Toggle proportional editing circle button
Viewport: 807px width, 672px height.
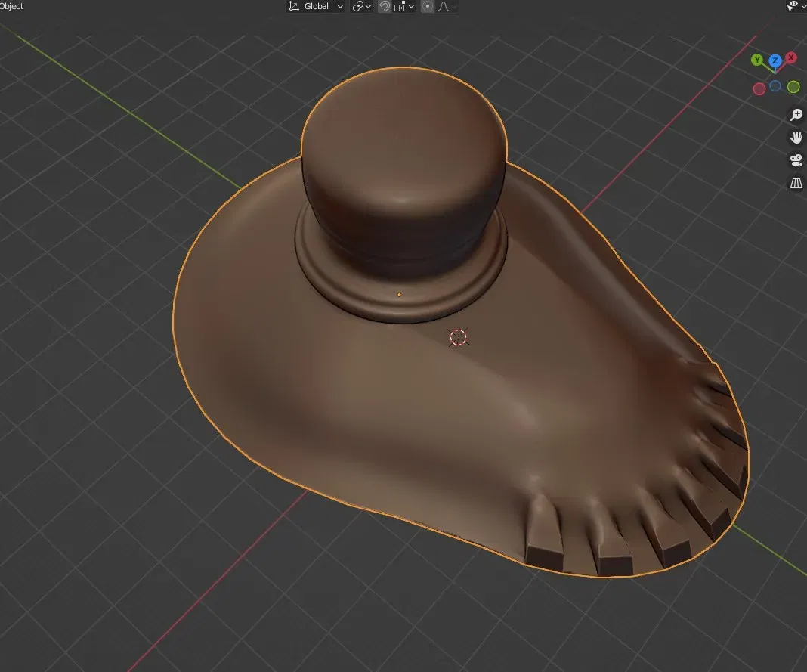click(427, 6)
